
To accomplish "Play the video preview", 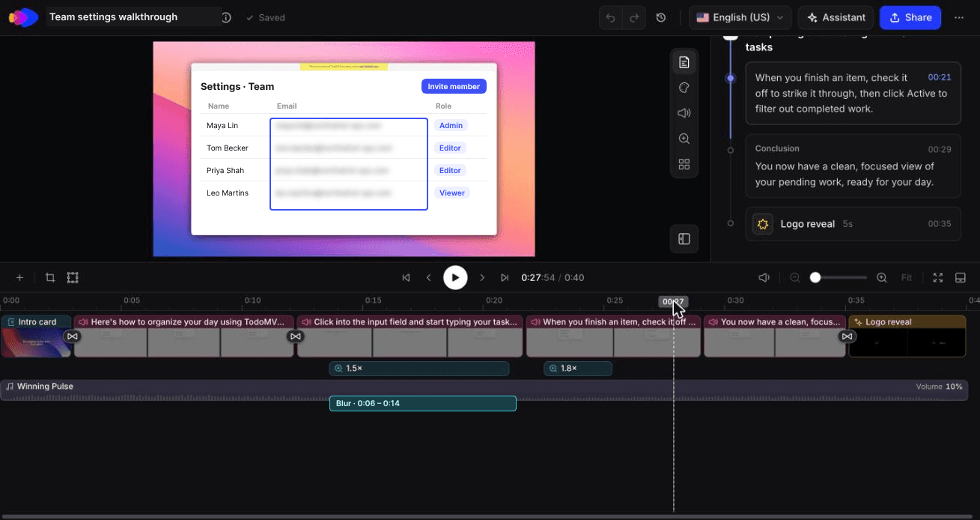I will [x=455, y=277].
